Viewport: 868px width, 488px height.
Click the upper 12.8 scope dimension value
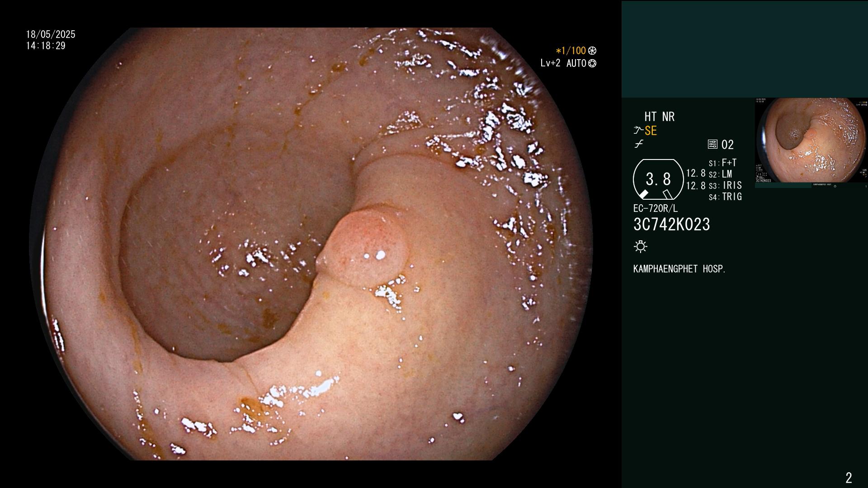(x=696, y=173)
